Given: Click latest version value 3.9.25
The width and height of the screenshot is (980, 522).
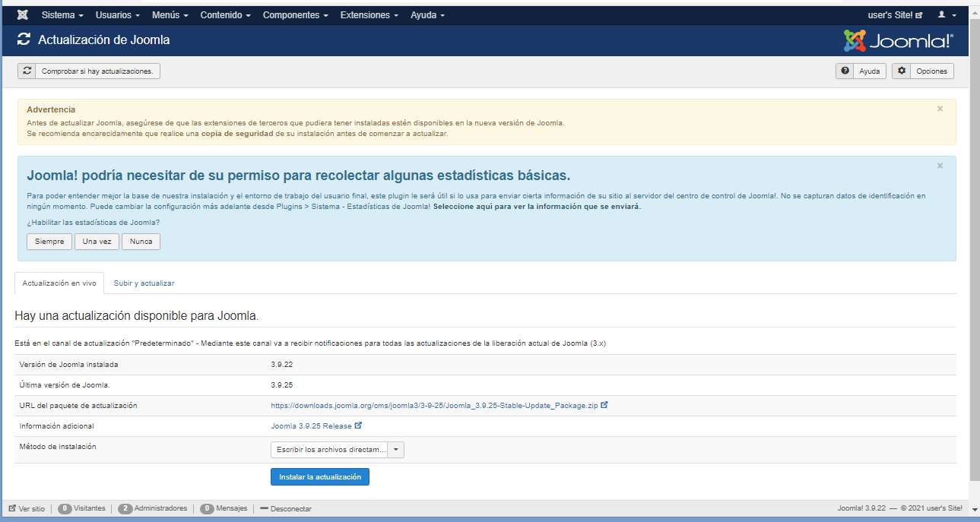Looking at the screenshot, I should tap(282, 385).
